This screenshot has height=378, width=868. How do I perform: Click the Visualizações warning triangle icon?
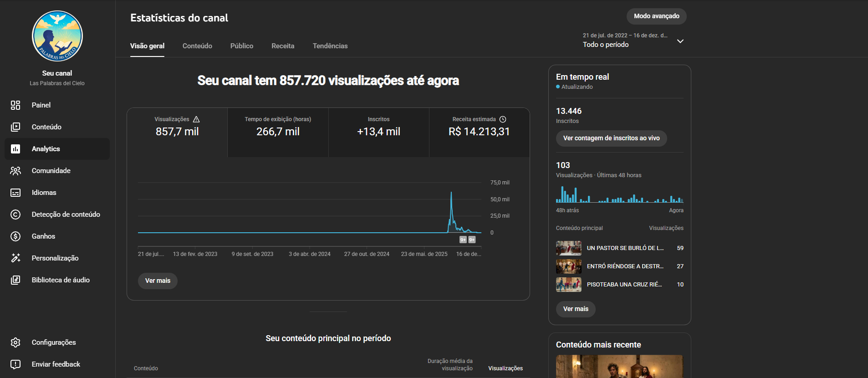196,119
